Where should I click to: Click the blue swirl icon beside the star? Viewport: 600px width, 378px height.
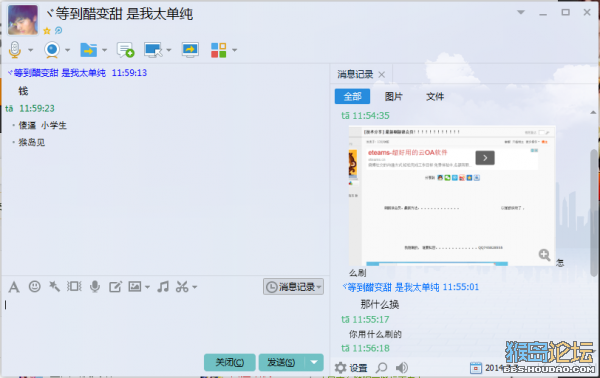(59, 30)
